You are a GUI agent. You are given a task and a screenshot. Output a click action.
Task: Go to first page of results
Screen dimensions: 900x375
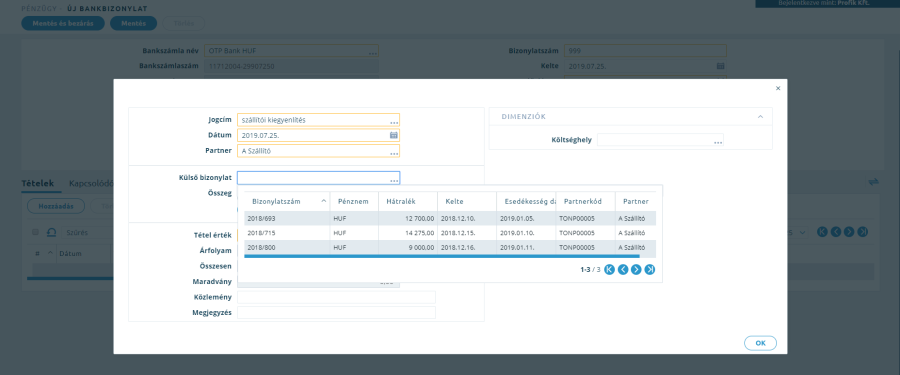pyautogui.click(x=610, y=269)
